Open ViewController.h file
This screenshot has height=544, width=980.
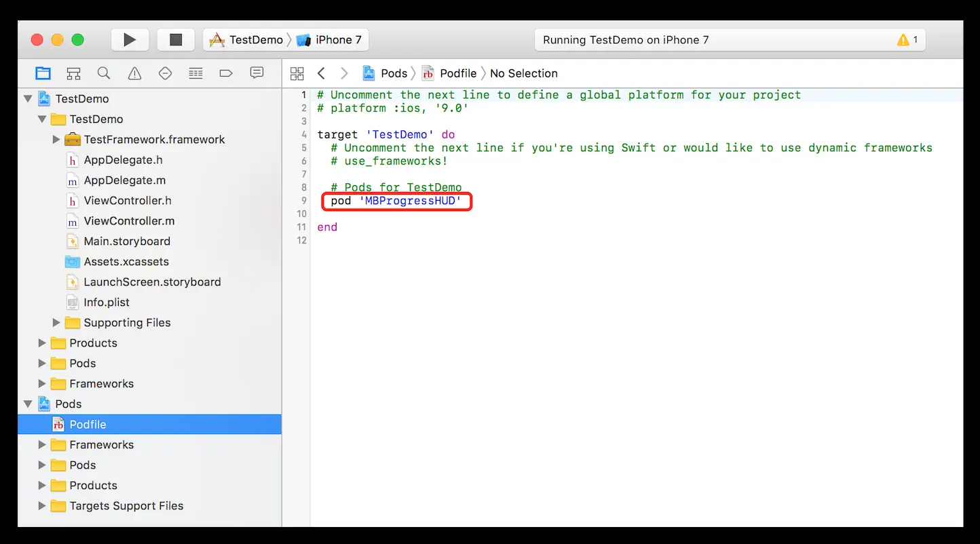128,201
